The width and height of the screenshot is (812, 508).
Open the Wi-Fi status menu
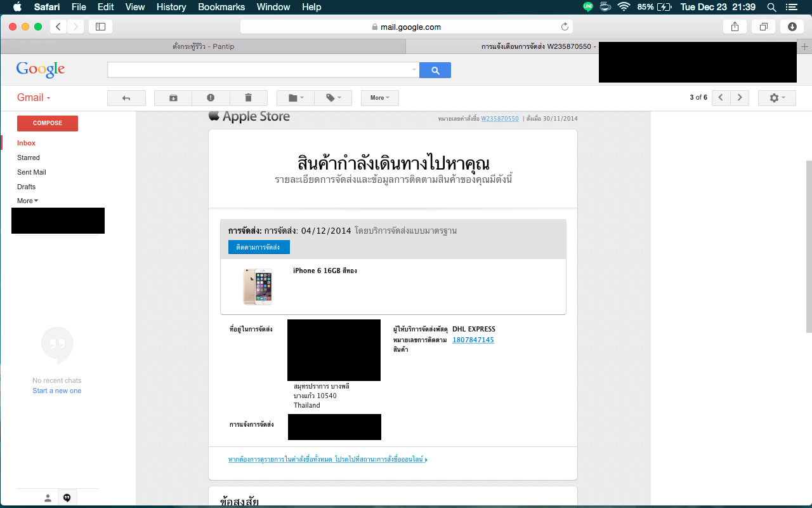624,7
